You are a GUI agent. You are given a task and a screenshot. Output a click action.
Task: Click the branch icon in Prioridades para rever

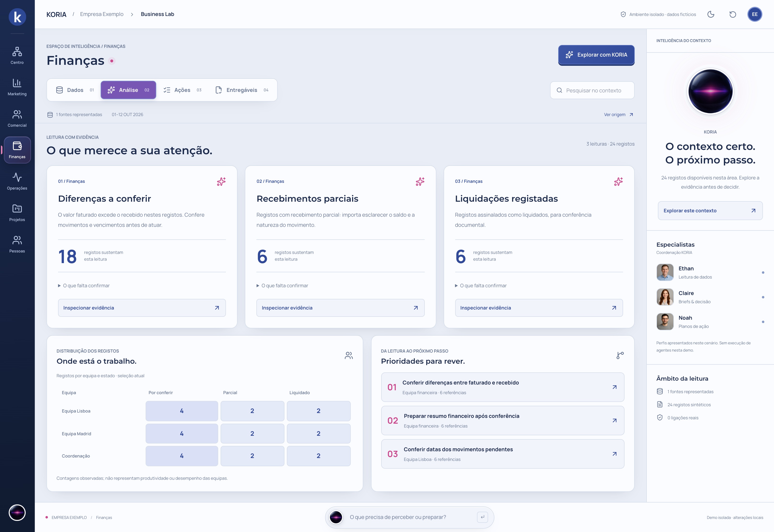tap(620, 356)
